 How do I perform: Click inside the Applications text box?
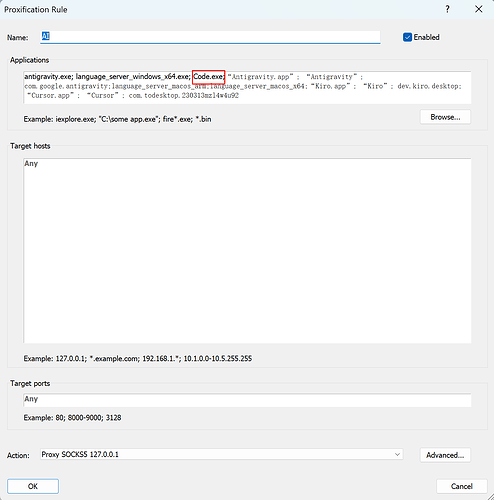(x=247, y=87)
